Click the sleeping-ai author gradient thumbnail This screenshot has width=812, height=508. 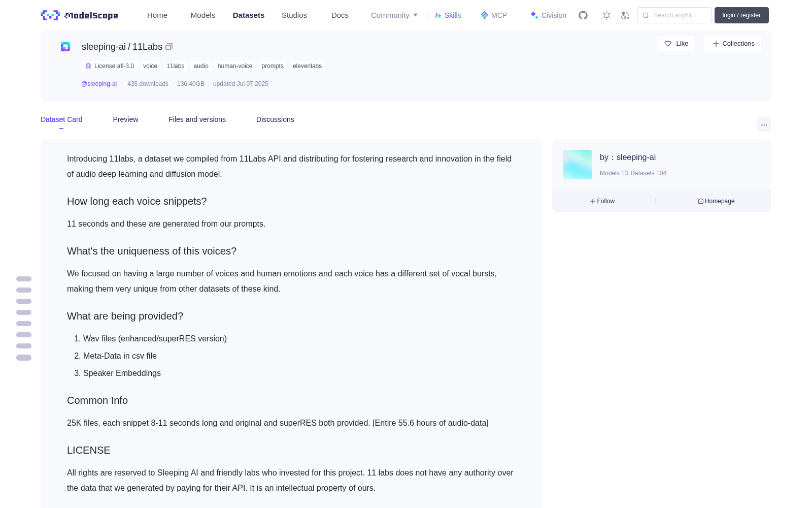click(x=578, y=165)
